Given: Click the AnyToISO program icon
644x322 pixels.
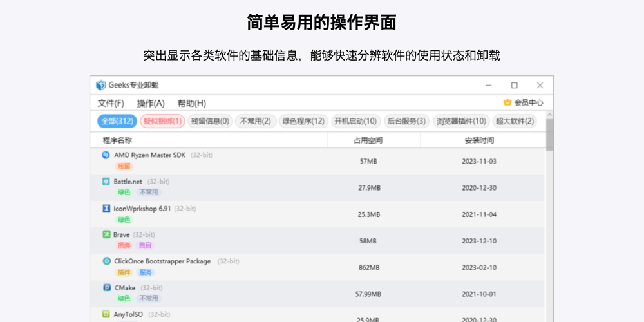Looking at the screenshot, I should coord(106,314).
